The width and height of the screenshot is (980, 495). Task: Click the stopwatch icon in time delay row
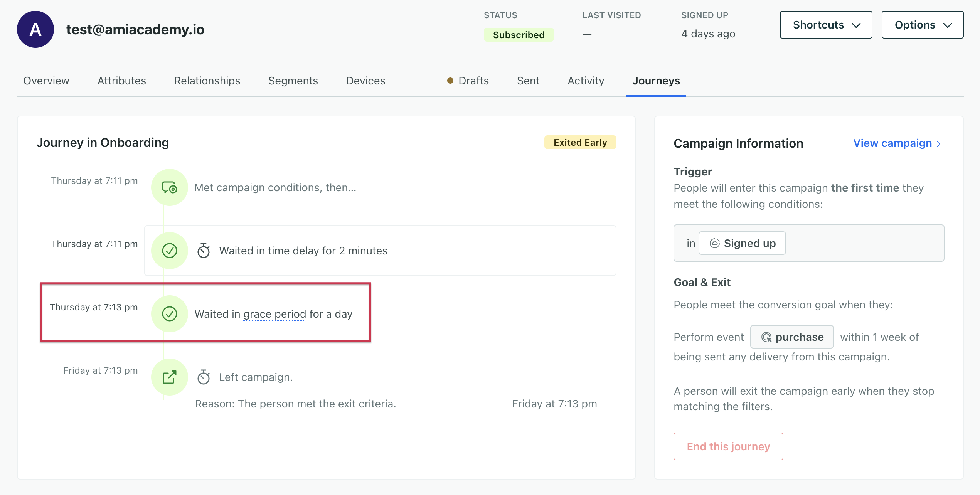pos(204,251)
